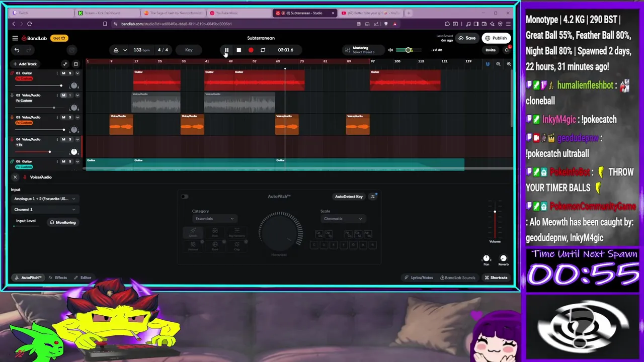
Task: Click timeline ruler at bar 97
Action: [373, 61]
